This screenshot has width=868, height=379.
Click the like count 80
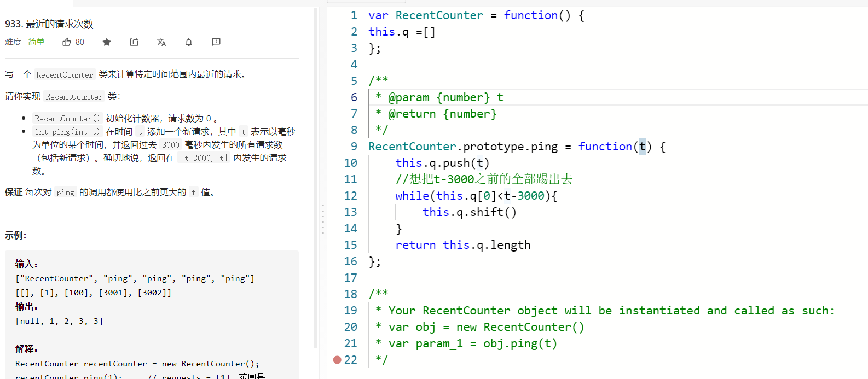tap(80, 42)
